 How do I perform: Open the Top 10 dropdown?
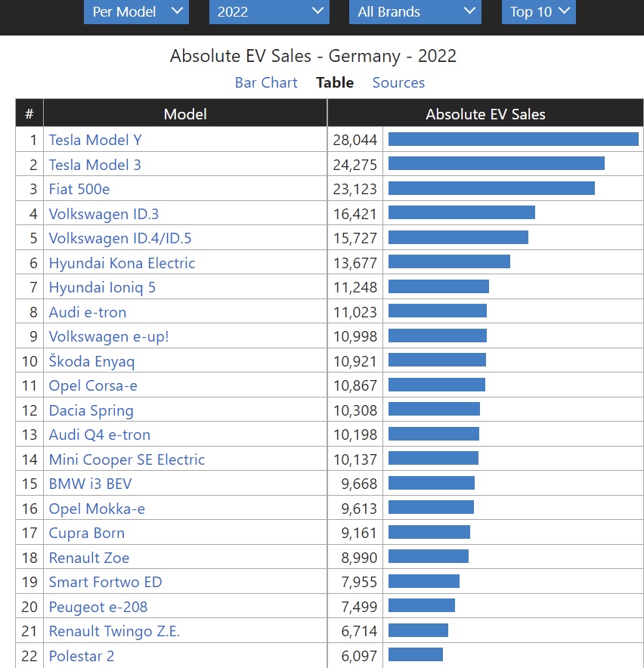tap(539, 12)
